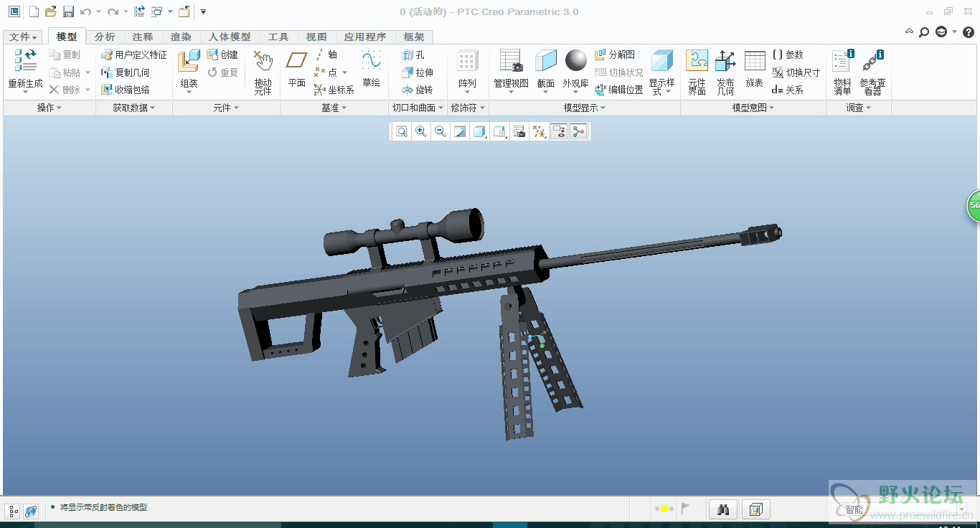
Task: Switch to the 渲染 tab
Action: pos(181,37)
